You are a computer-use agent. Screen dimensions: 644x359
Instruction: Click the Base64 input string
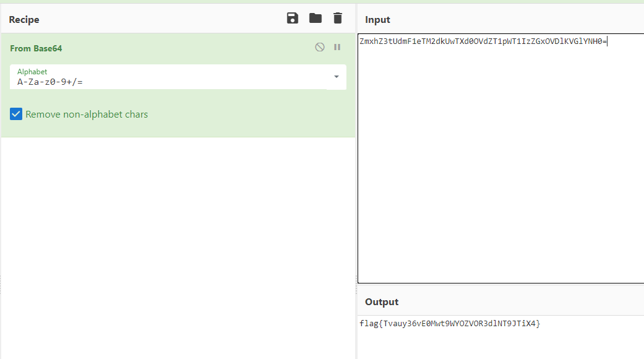(x=483, y=41)
